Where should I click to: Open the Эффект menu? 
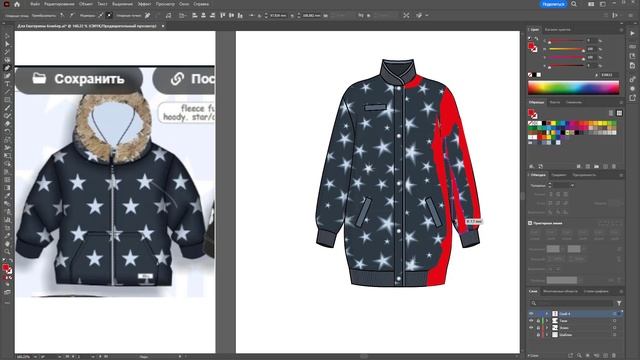[x=144, y=4]
